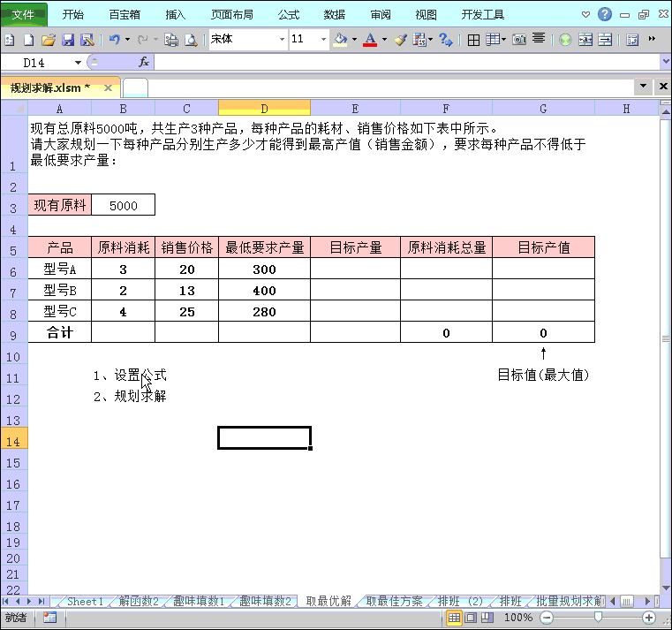Click the green circle toolbar icon
This screenshot has width=672, height=630.
(565, 41)
